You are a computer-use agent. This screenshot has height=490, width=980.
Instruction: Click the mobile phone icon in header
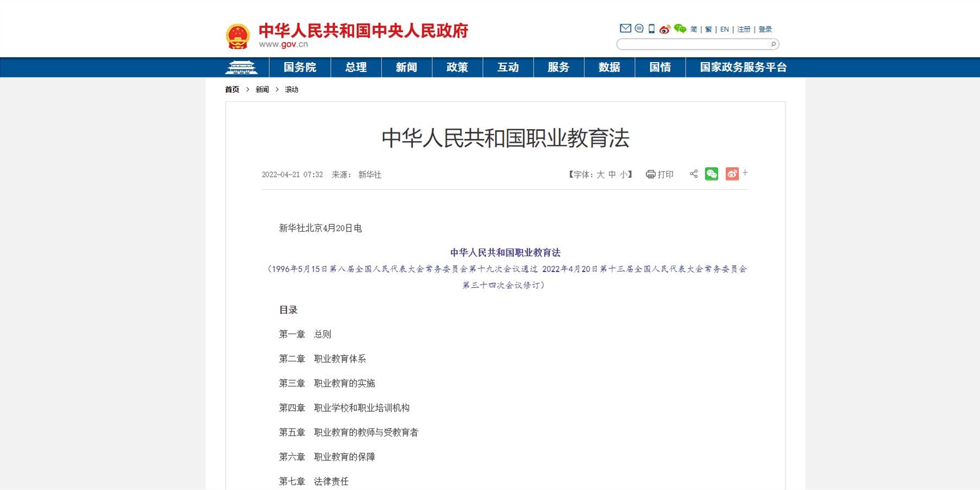click(x=651, y=29)
